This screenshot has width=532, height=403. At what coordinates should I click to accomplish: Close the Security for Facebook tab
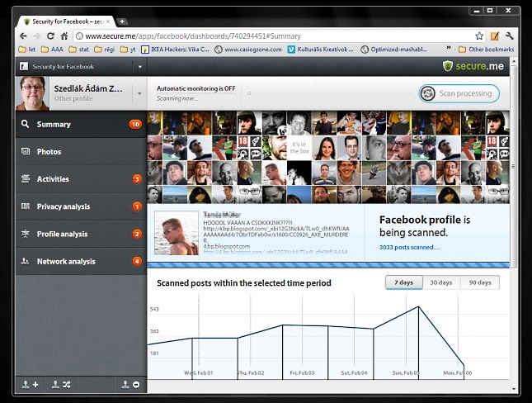pyautogui.click(x=108, y=21)
